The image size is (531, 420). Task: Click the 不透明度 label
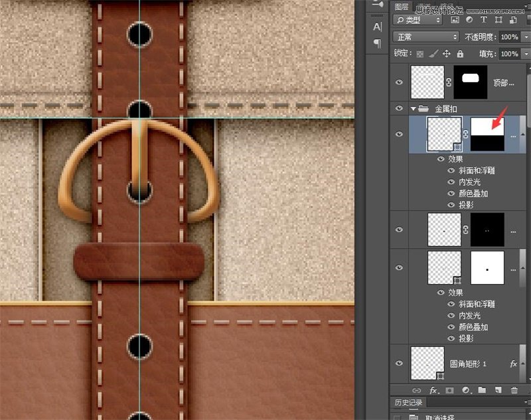(480, 37)
